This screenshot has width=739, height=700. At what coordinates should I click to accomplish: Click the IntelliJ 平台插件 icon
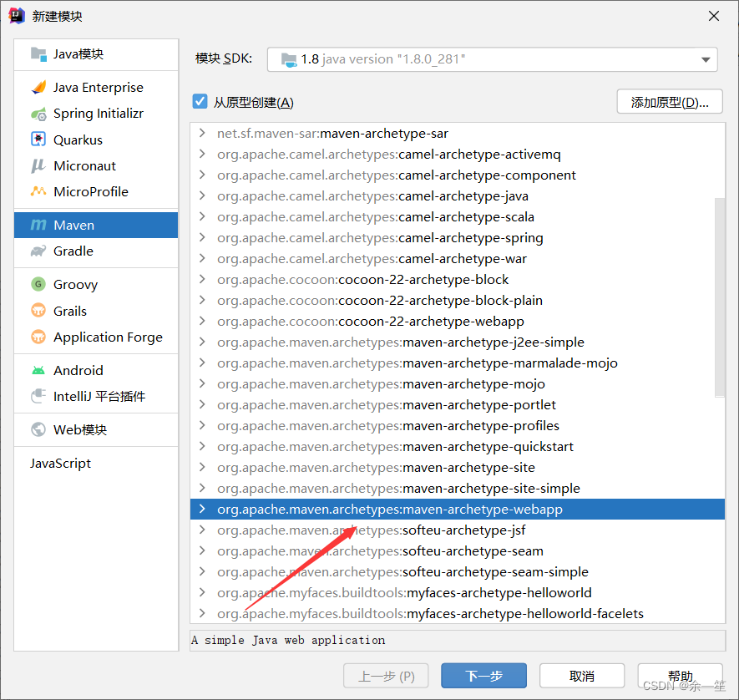[x=38, y=396]
